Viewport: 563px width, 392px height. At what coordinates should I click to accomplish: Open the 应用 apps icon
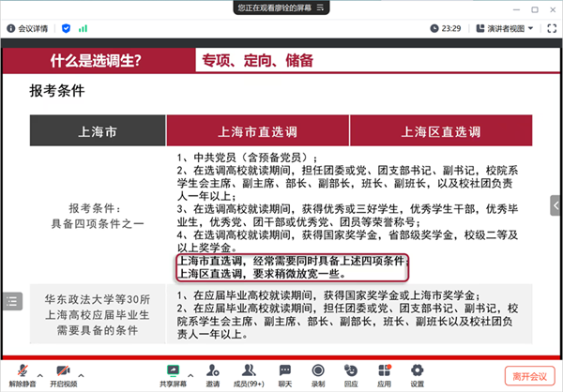tap(384, 374)
